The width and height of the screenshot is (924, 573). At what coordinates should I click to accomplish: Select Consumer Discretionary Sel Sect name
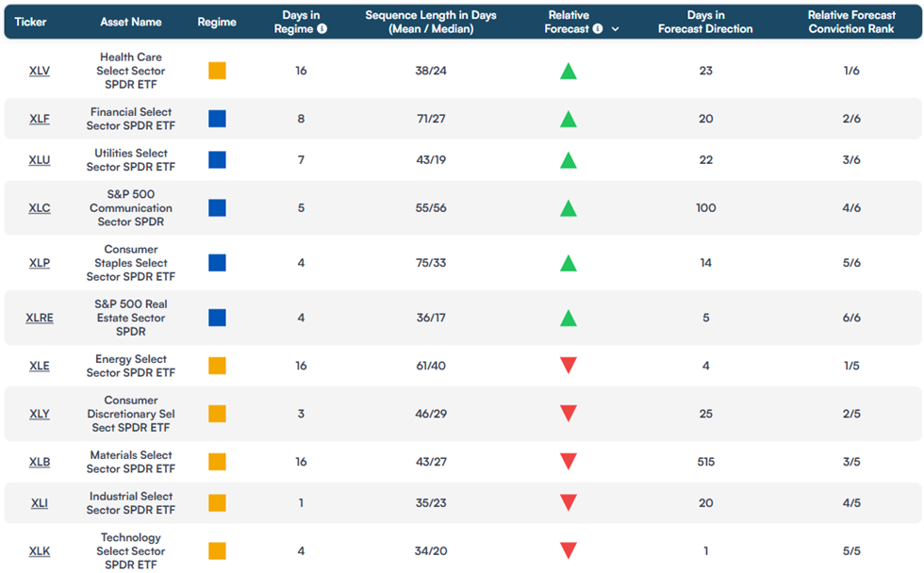[131, 414]
